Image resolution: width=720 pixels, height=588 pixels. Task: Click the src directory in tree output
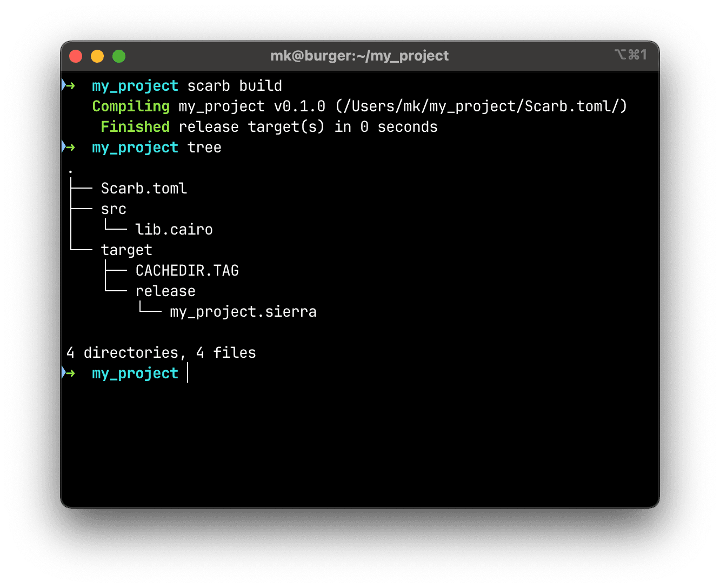(x=114, y=209)
